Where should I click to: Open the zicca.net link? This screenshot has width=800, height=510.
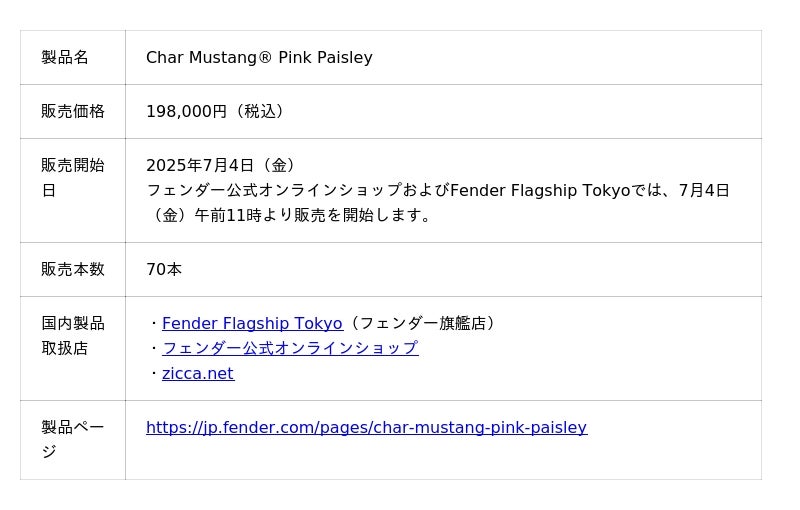[x=198, y=373]
